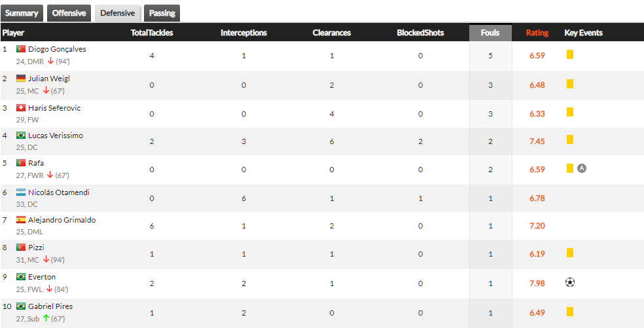Click the Switzerland flag beside Haris Seferovic
This screenshot has width=644, height=328.
point(21,107)
